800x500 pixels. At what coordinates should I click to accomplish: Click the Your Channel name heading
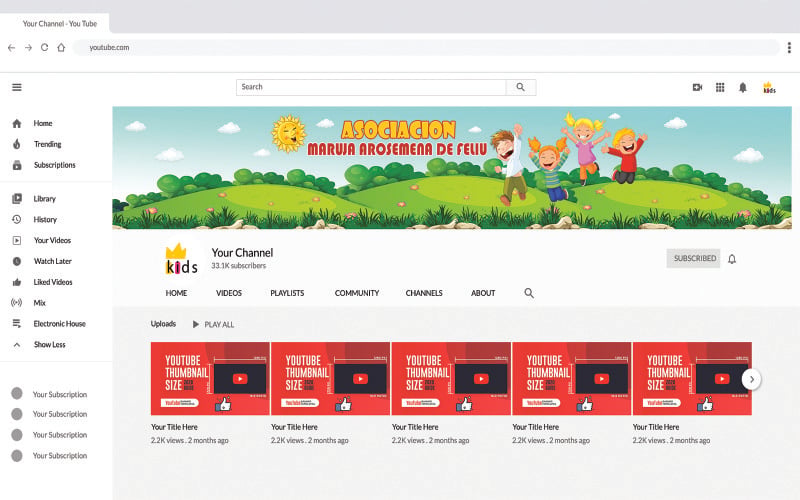click(242, 253)
